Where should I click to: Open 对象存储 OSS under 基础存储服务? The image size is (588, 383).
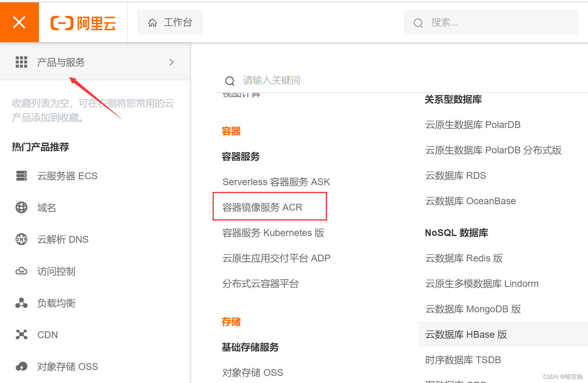click(x=253, y=373)
